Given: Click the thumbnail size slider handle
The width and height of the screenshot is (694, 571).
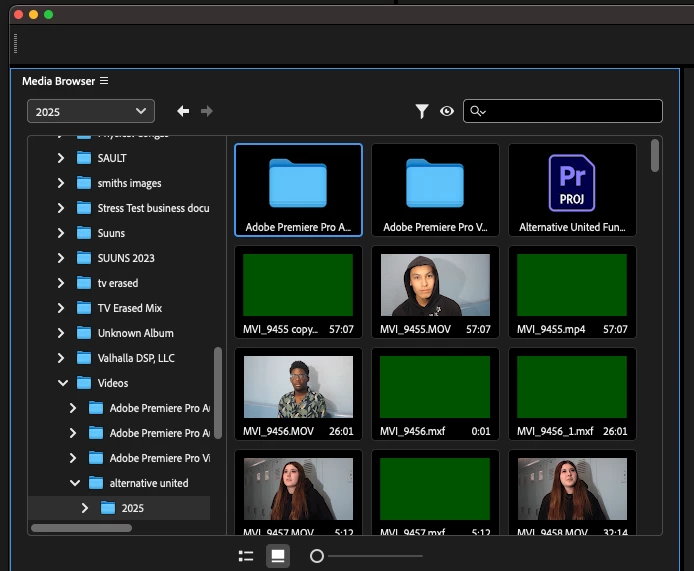Looking at the screenshot, I should click(x=317, y=556).
